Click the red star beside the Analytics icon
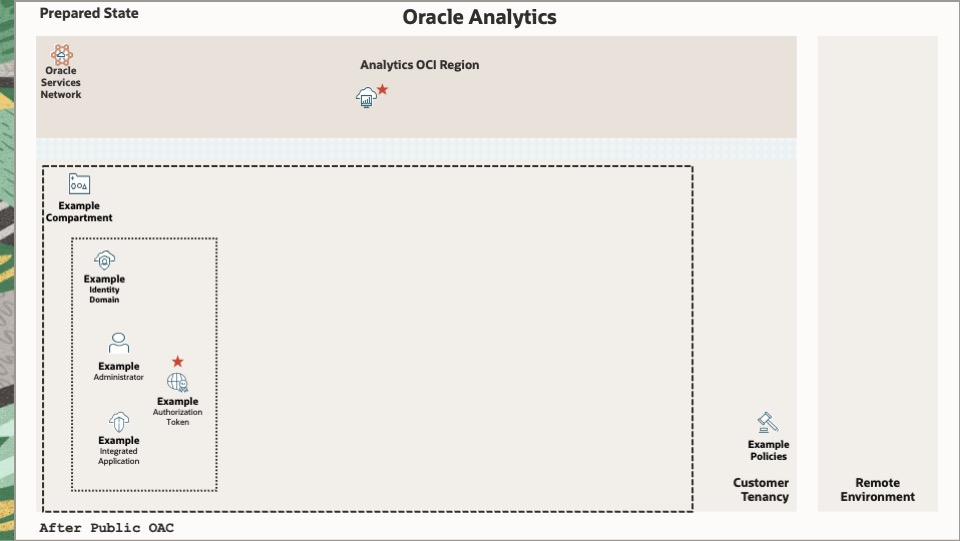 click(x=382, y=89)
